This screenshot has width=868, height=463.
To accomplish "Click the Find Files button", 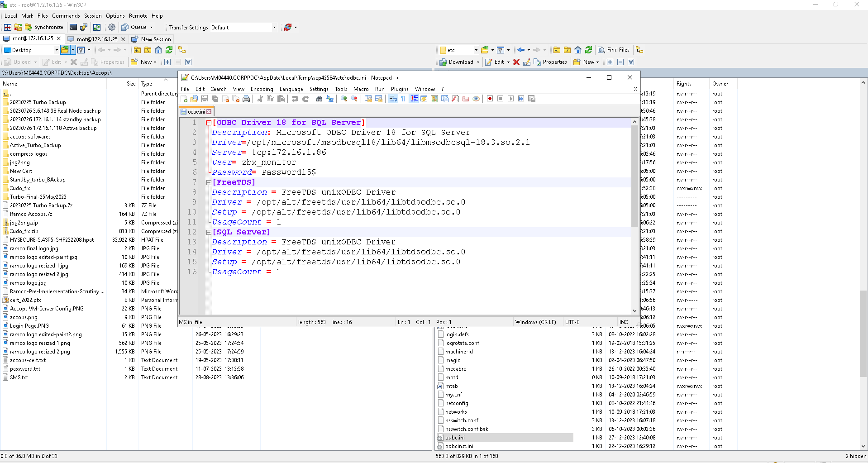I will coord(614,50).
